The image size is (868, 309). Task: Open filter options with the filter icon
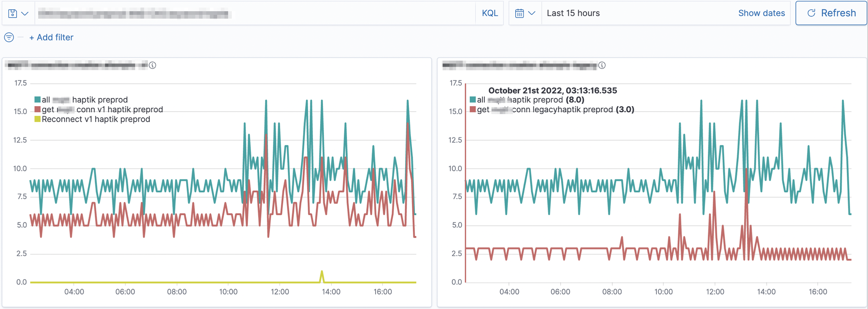pyautogui.click(x=9, y=37)
